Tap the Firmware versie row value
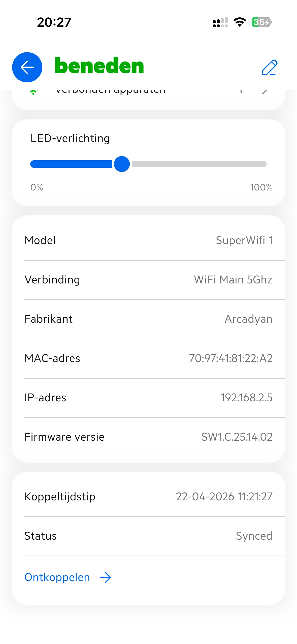The image size is (297, 644). [x=237, y=437]
